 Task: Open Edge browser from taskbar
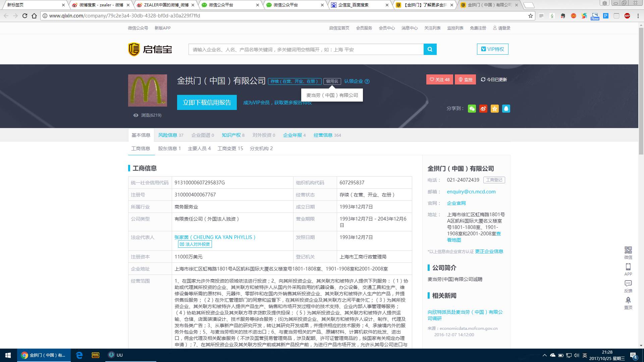coord(79,355)
